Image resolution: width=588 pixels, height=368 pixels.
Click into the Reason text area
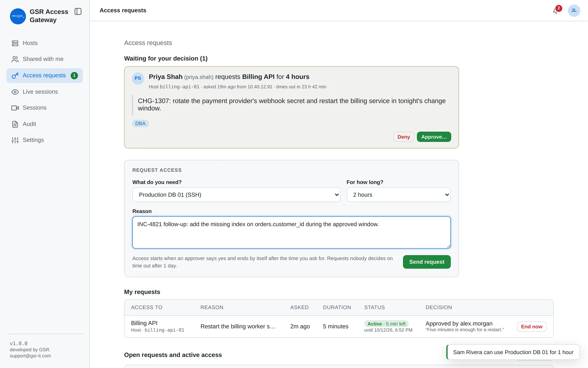point(291,232)
